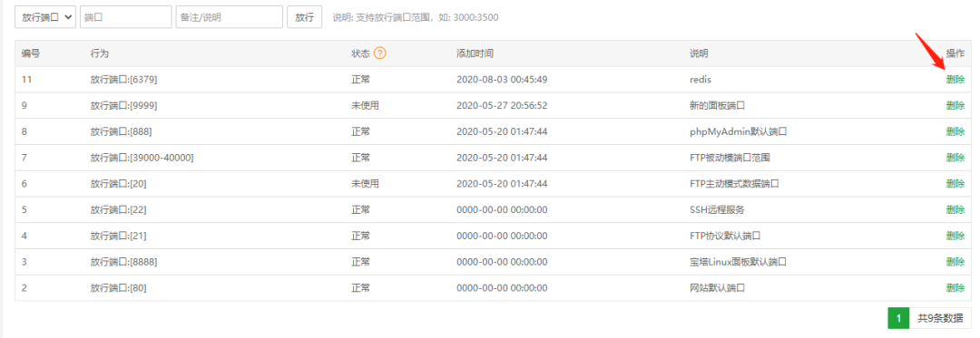Click the 网站默认端口 description

717,288
